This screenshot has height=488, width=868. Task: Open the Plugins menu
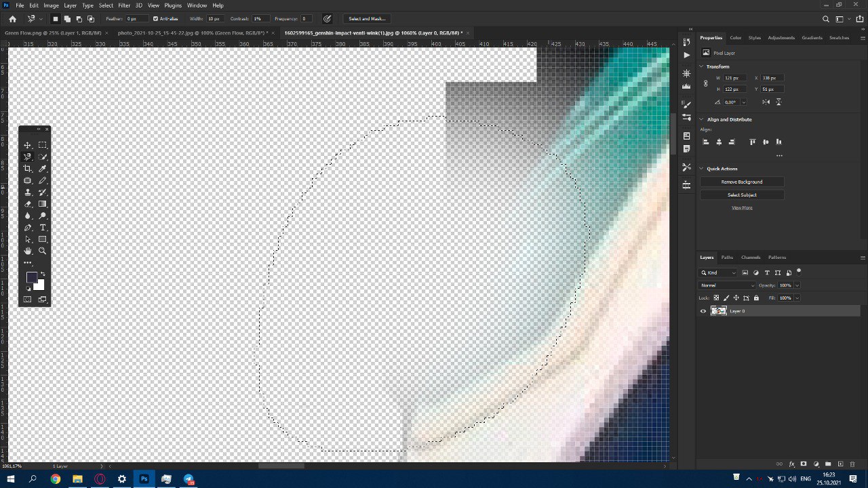tap(173, 5)
